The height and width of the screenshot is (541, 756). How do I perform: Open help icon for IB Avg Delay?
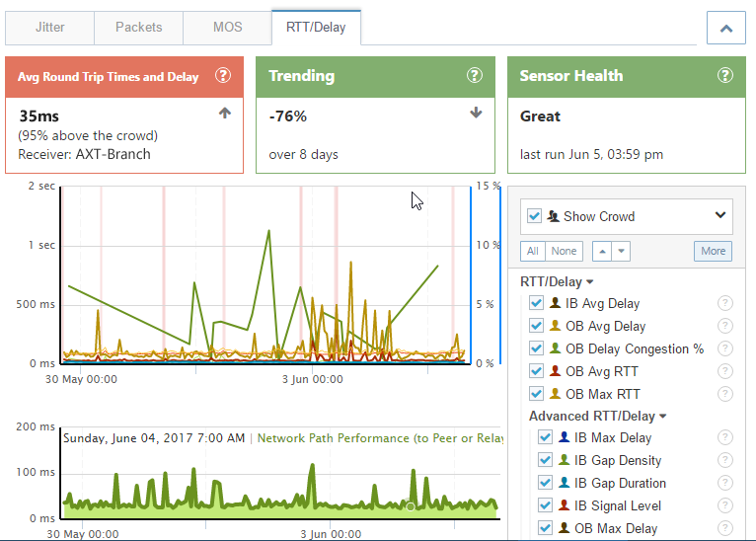click(x=725, y=303)
